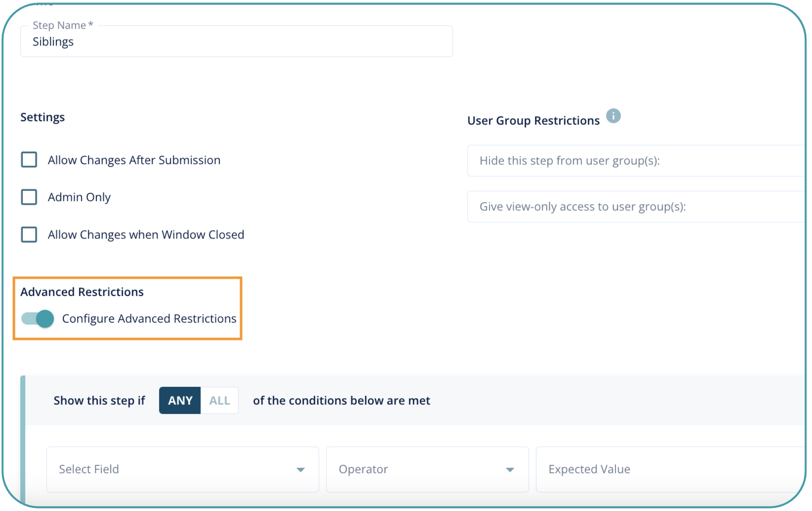812x511 pixels.
Task: Click the Operator dropdown caret arrow
Action: [510, 470]
